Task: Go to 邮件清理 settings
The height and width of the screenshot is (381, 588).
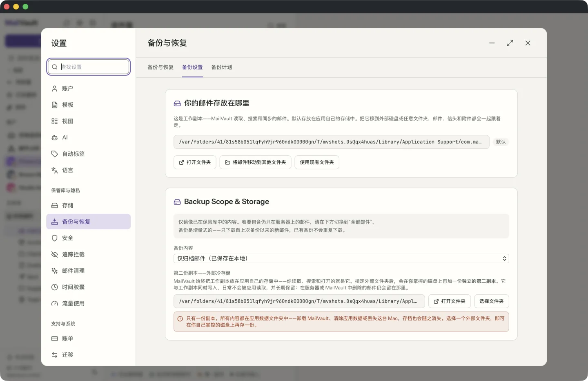Action: [88, 271]
